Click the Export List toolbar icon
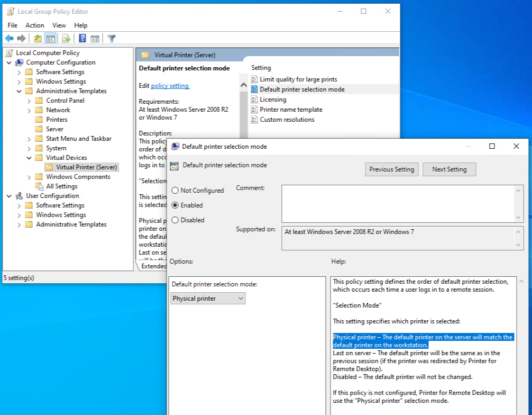The width and height of the screenshot is (532, 415). [66, 38]
